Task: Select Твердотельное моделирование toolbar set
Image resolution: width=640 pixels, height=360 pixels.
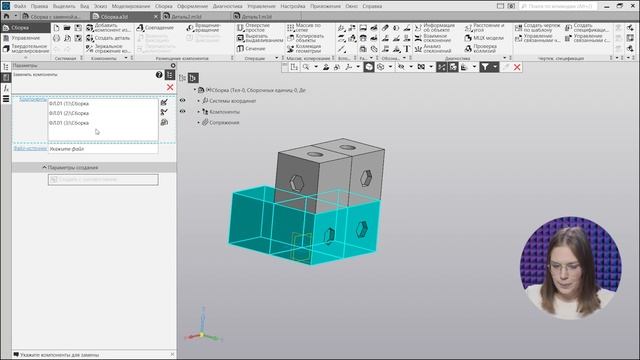Action: [25, 49]
